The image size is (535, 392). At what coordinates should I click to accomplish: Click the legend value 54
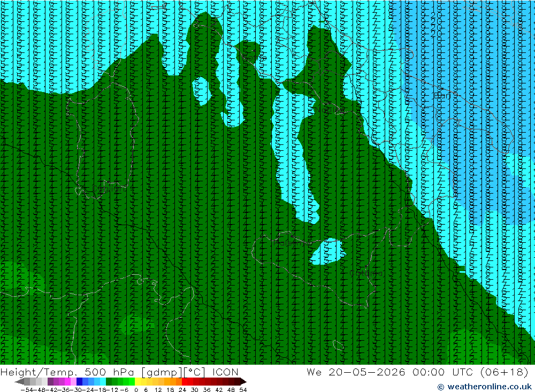243,390
